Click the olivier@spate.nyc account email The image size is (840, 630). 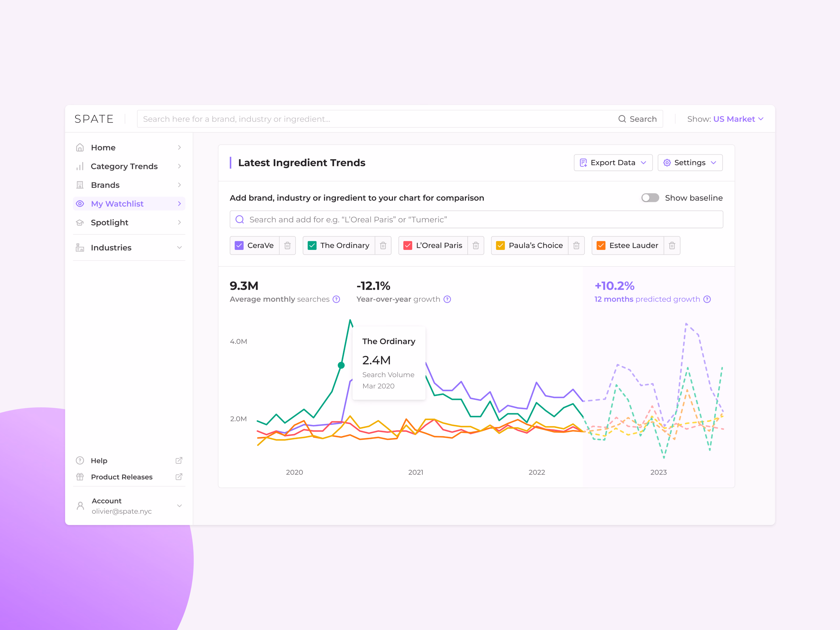[122, 512]
